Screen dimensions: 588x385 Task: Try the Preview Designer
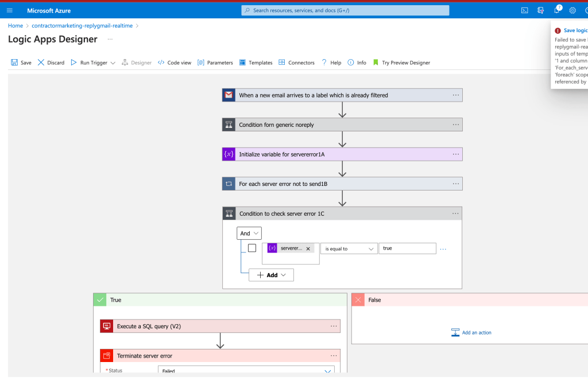pyautogui.click(x=401, y=63)
